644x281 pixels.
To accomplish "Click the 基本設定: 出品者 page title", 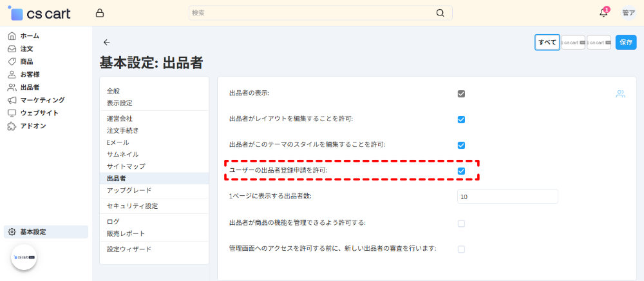I will (151, 63).
